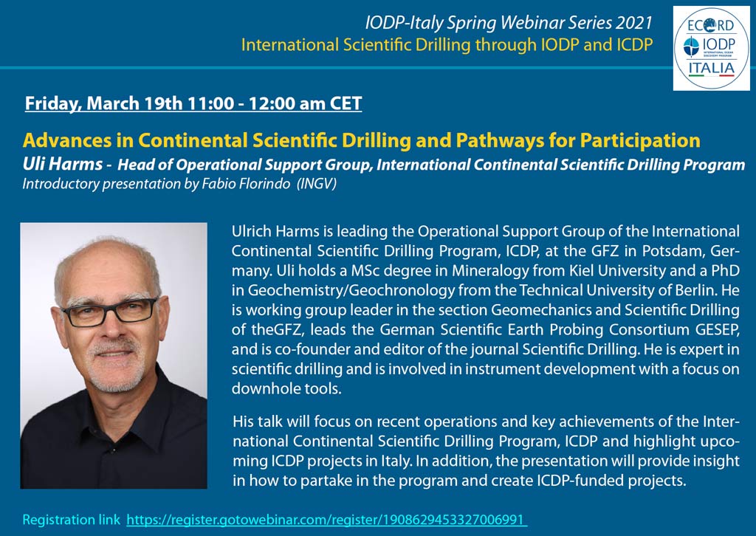Open the gotowebinar registration link
756x536 pixels.
(327, 520)
